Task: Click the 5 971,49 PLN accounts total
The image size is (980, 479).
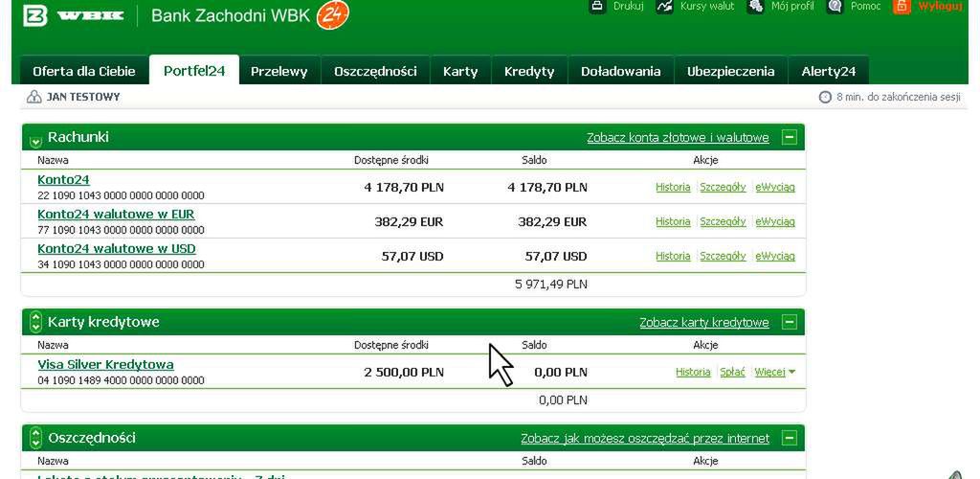Action: (x=550, y=285)
